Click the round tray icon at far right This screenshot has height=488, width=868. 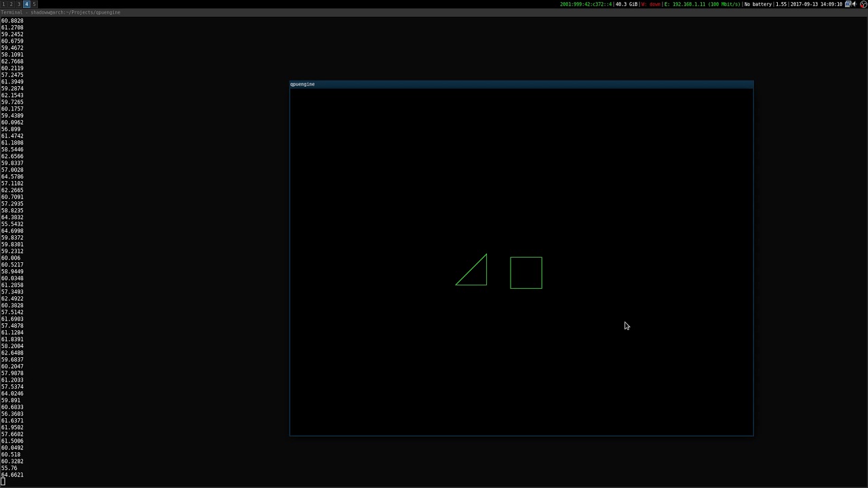863,4
